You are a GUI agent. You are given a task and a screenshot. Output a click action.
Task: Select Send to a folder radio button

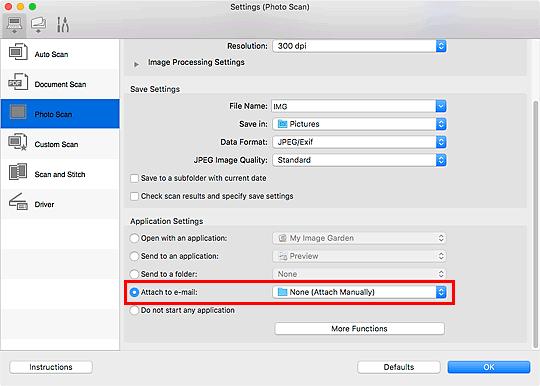click(134, 274)
